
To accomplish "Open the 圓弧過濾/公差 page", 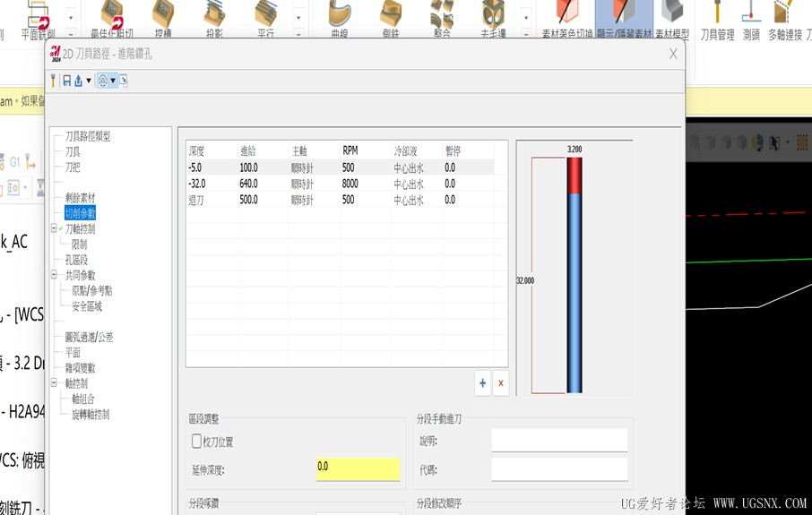I will (x=89, y=337).
